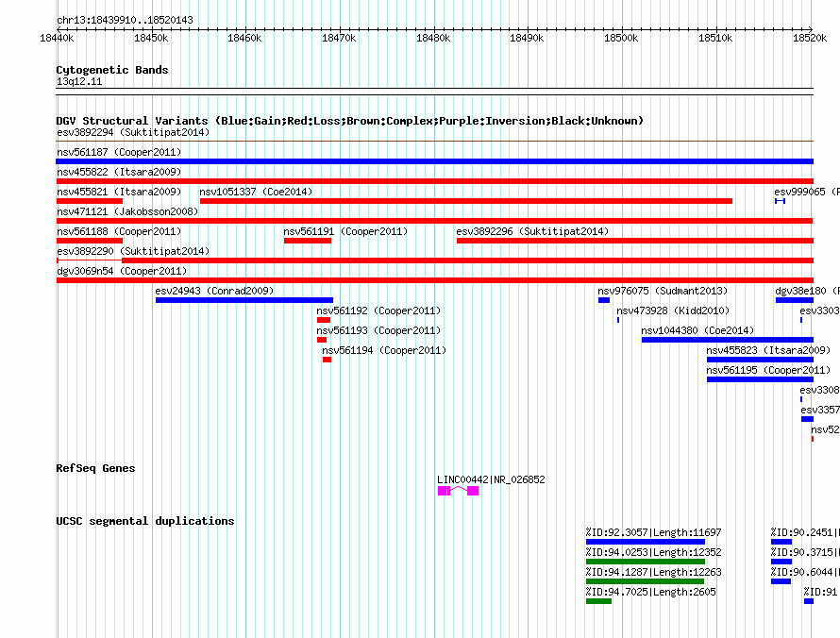The height and width of the screenshot is (638, 840).
Task: Click the RefSeq Genes track title
Action: pyautogui.click(x=95, y=468)
